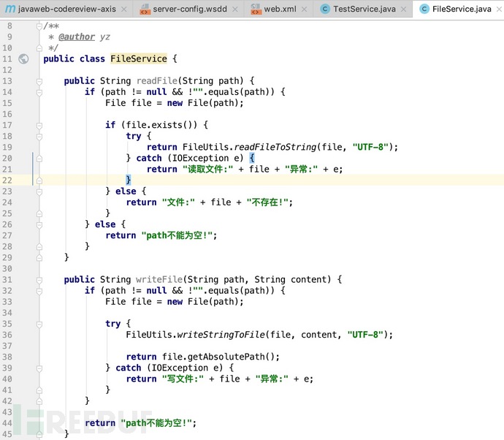Click the highlighted opening brace on line 20
The height and width of the screenshot is (440, 504).
(252, 158)
